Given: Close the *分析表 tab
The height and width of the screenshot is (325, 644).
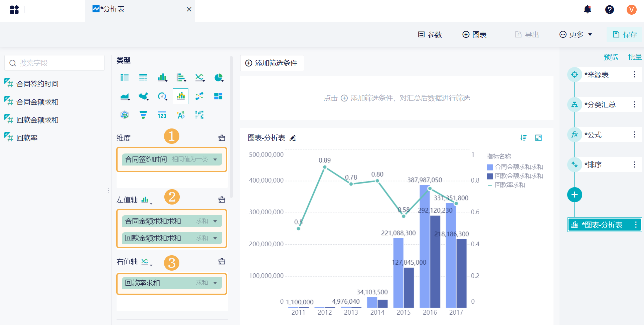Looking at the screenshot, I should (189, 10).
